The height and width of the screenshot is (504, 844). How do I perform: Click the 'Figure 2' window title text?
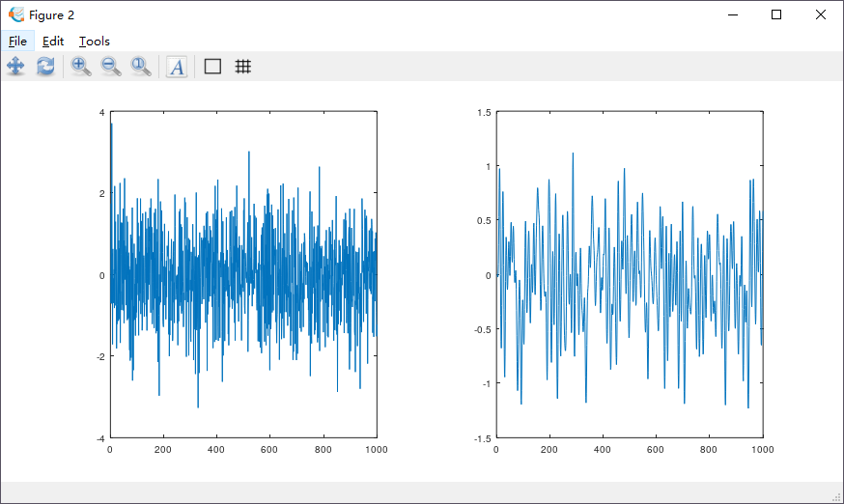click(52, 15)
